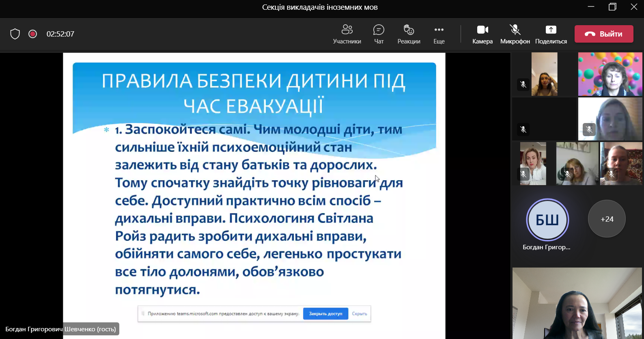This screenshot has height=339, width=644.
Task: Toggle the Камера camera on or off
Action: pos(482,34)
